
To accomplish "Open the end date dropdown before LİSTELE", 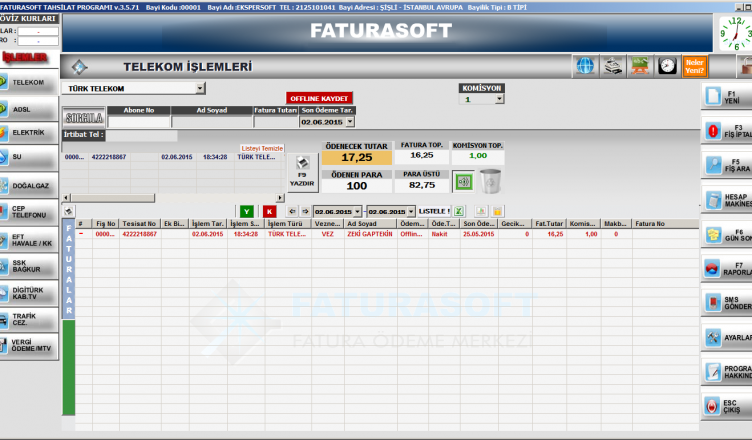I will [411, 211].
